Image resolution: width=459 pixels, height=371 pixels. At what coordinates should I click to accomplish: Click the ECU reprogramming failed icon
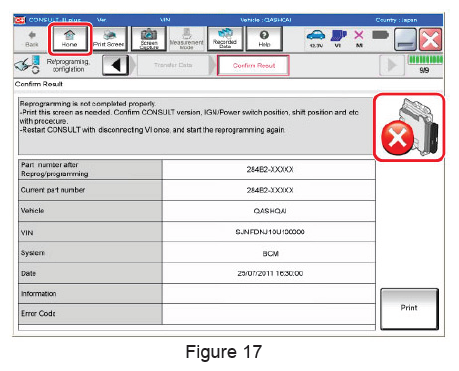pos(409,127)
